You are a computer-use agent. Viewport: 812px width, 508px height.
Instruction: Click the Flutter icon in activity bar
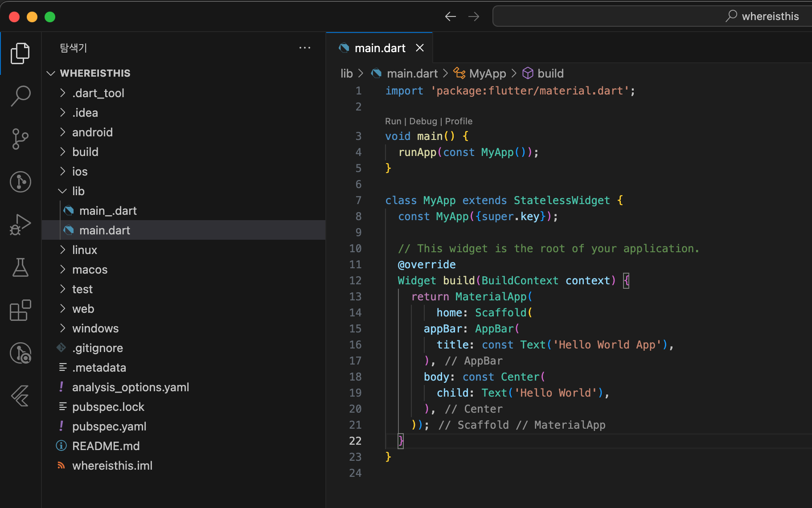point(20,396)
